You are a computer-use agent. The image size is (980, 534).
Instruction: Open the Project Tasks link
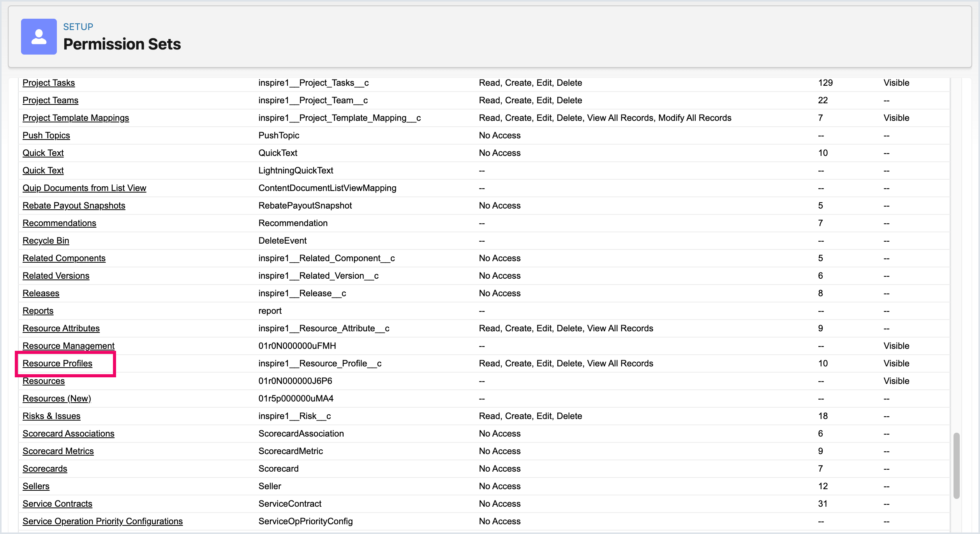49,83
